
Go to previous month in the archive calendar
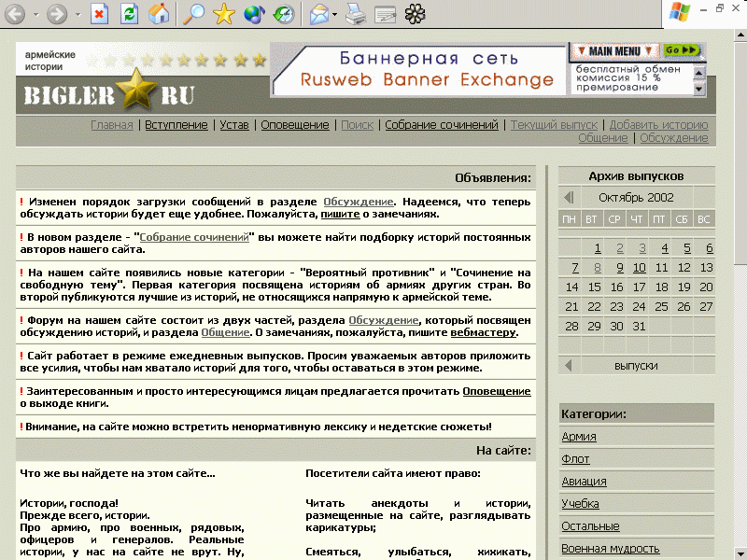[569, 197]
